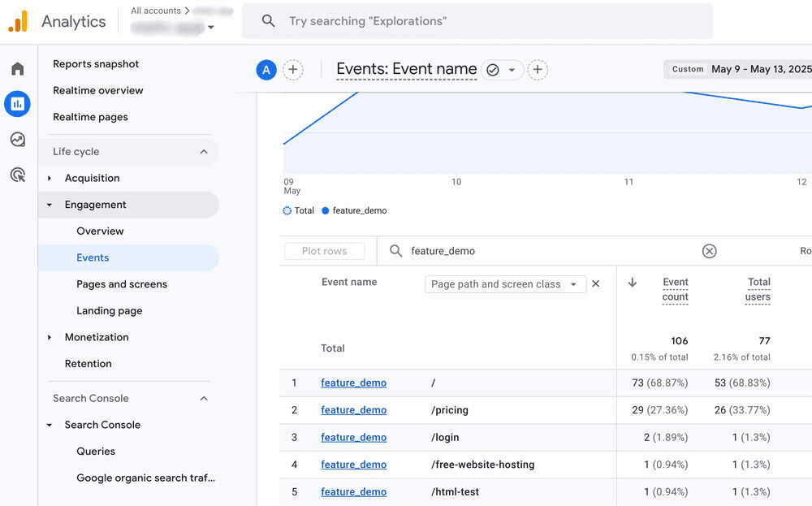Image resolution: width=812 pixels, height=506 pixels.
Task: Open the Home icon in left rail
Action: coord(17,69)
